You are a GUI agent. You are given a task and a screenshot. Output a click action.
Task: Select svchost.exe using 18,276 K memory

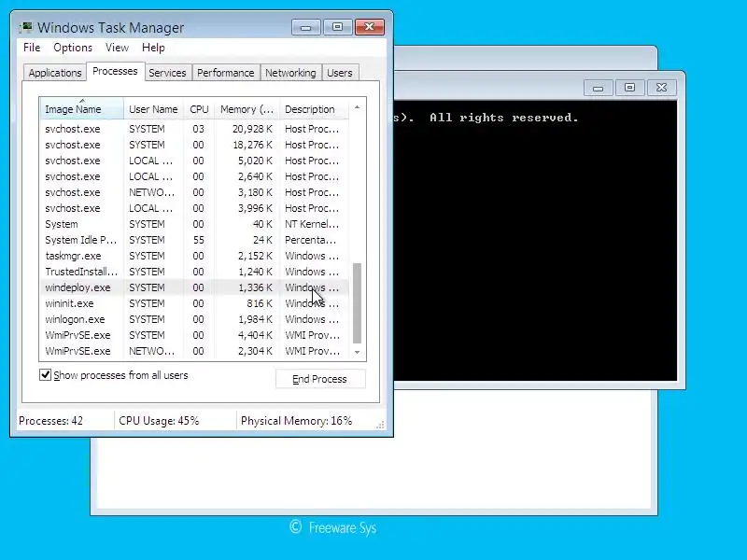[194, 145]
